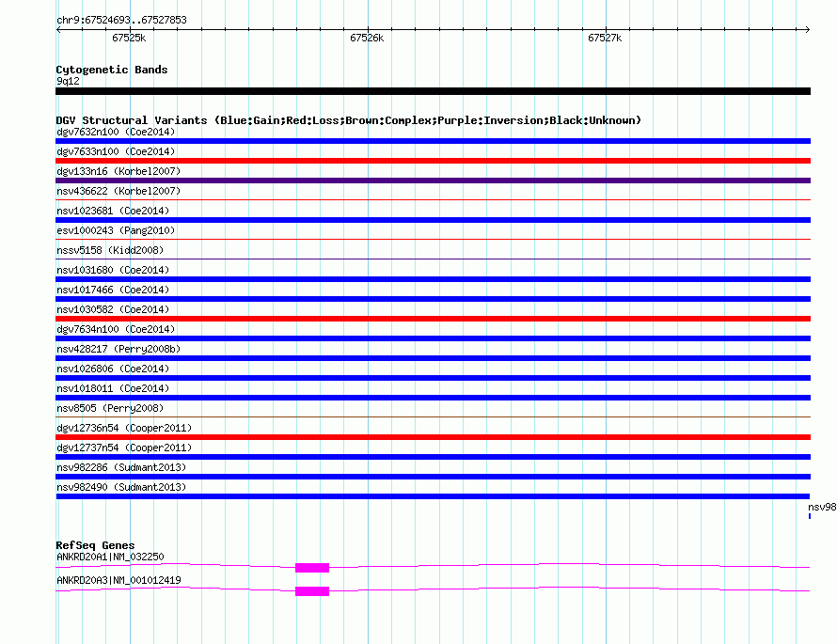
Task: Click the blue bar under nsv982490
Action: coord(433,496)
